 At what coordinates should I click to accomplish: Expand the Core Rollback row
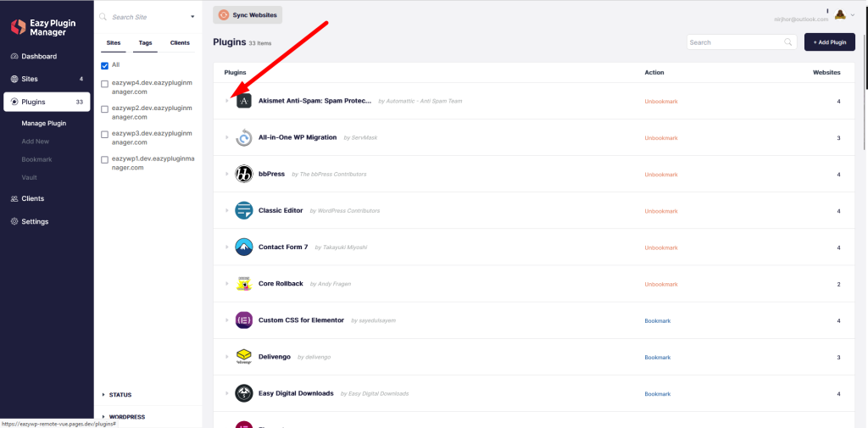tap(227, 283)
